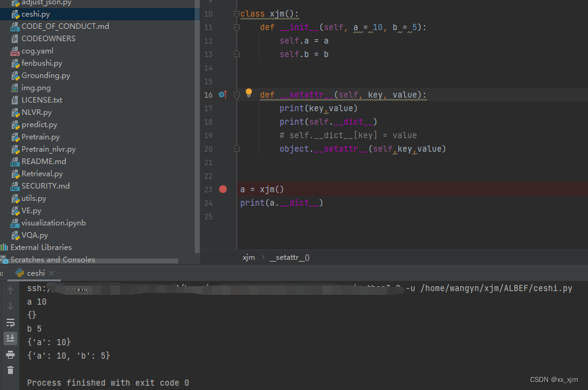Select the ceshi run tab

(x=35, y=273)
